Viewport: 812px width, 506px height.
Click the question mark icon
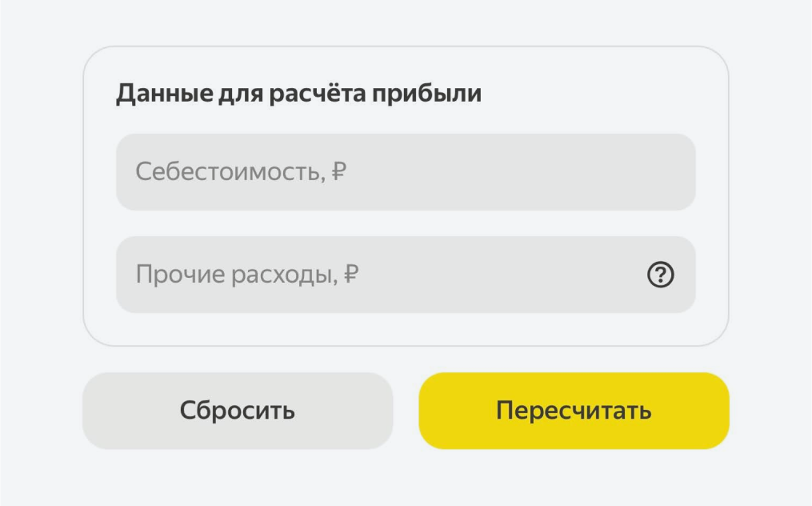coord(660,275)
